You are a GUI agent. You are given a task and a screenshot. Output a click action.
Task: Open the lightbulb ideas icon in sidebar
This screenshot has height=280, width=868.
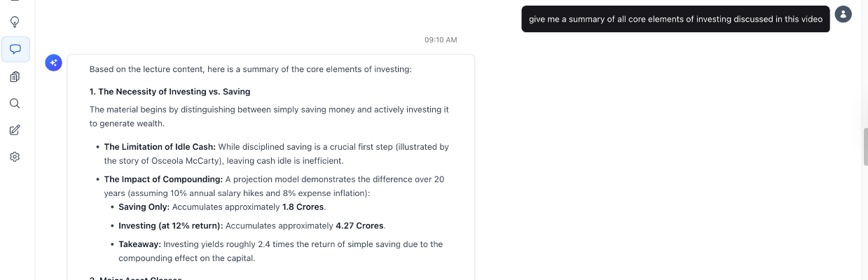15,22
